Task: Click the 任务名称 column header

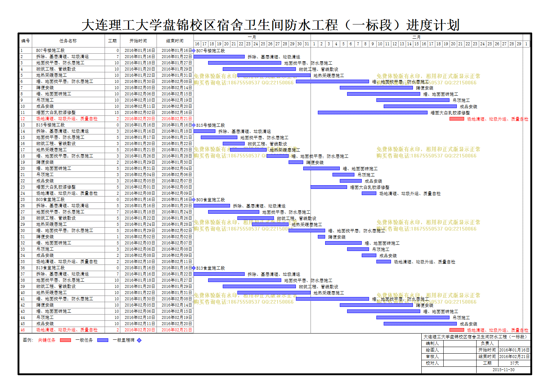Action: coord(68,41)
